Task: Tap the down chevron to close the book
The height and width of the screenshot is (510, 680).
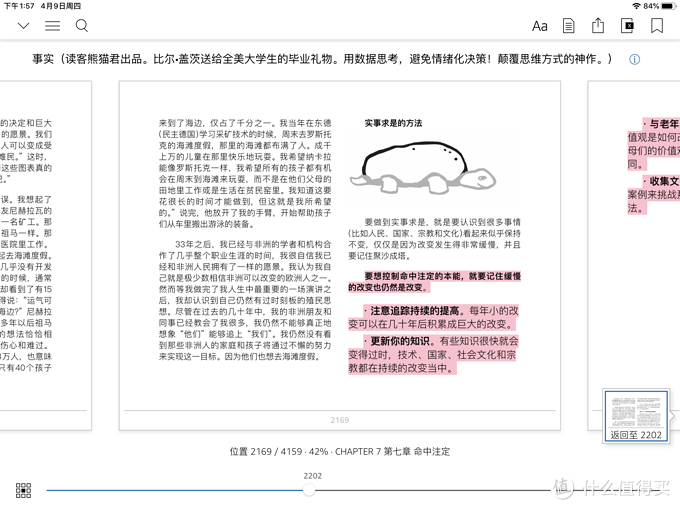Action: pyautogui.click(x=23, y=26)
